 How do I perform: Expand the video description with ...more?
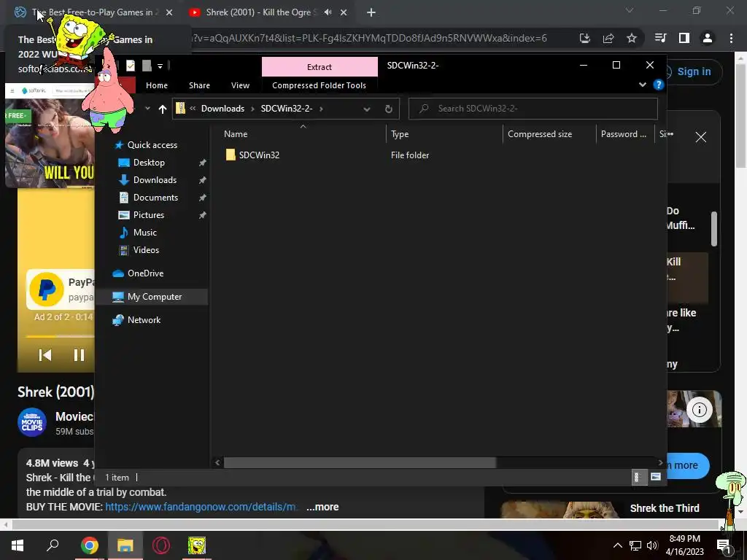pyautogui.click(x=322, y=507)
